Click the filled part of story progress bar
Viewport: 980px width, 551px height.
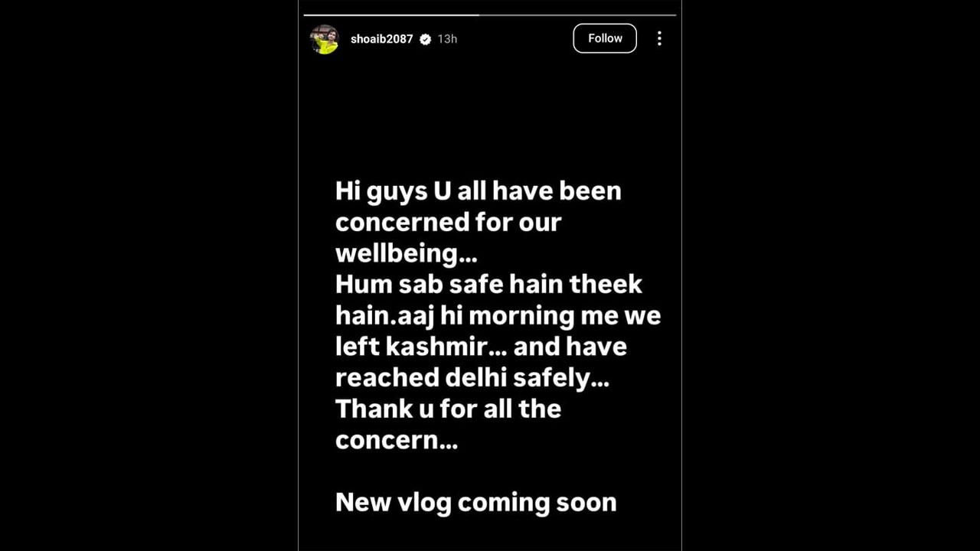391,15
